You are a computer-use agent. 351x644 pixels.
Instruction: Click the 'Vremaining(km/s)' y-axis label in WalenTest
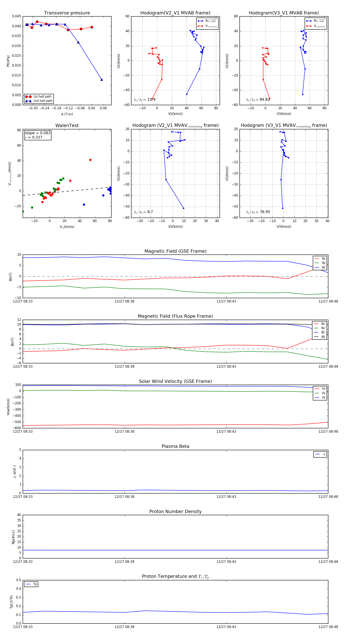tap(10, 173)
